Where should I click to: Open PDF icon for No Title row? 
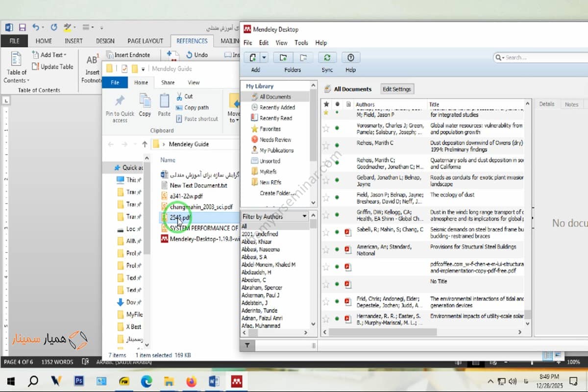pyautogui.click(x=348, y=284)
